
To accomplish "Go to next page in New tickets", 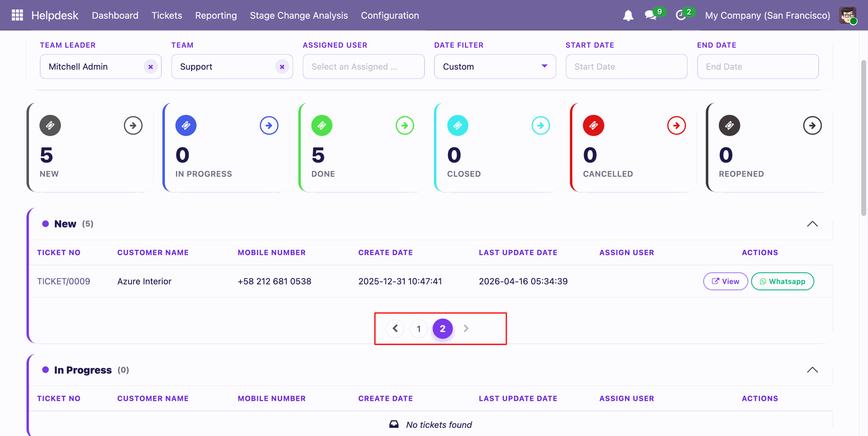I will [x=466, y=328].
